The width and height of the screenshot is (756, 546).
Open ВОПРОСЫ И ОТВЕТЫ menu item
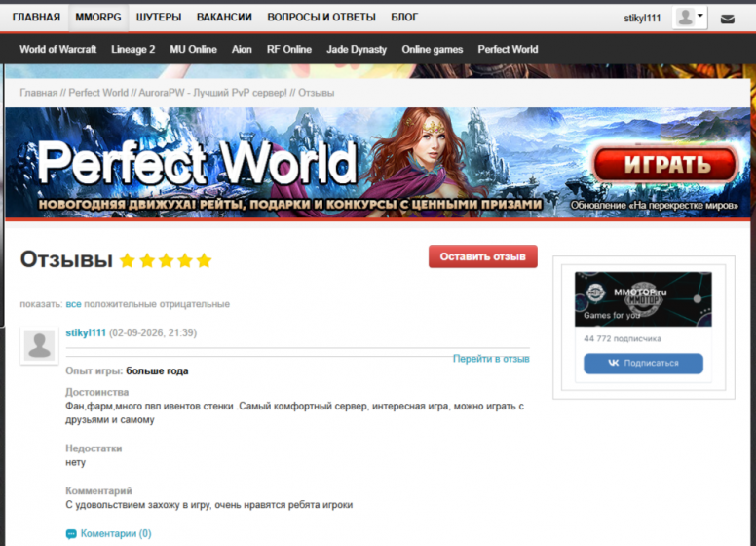(321, 18)
